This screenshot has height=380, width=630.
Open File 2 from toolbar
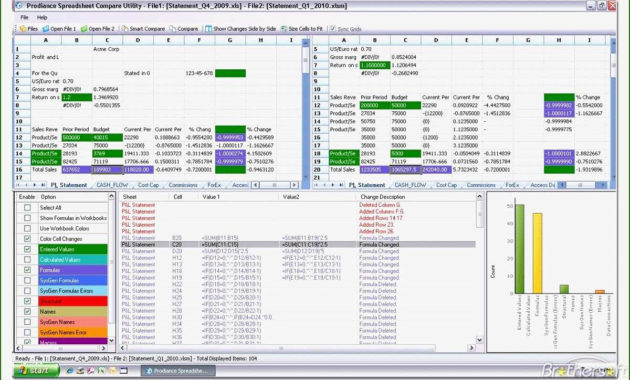pyautogui.click(x=98, y=29)
